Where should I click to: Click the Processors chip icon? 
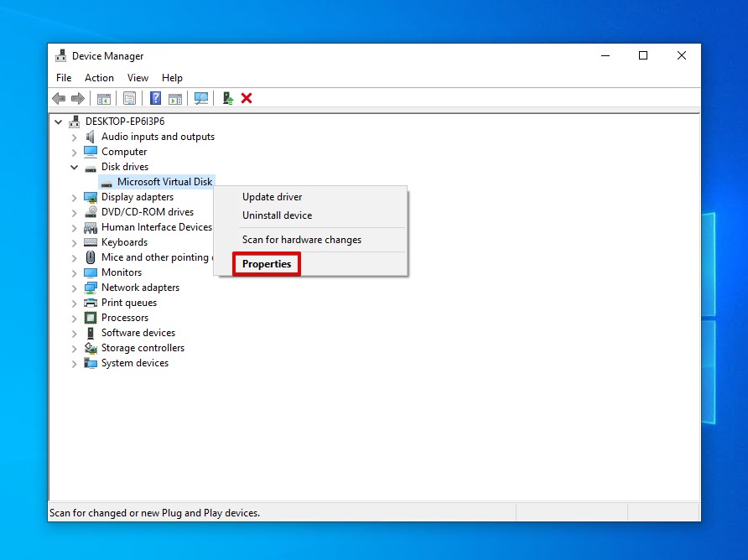pos(91,318)
